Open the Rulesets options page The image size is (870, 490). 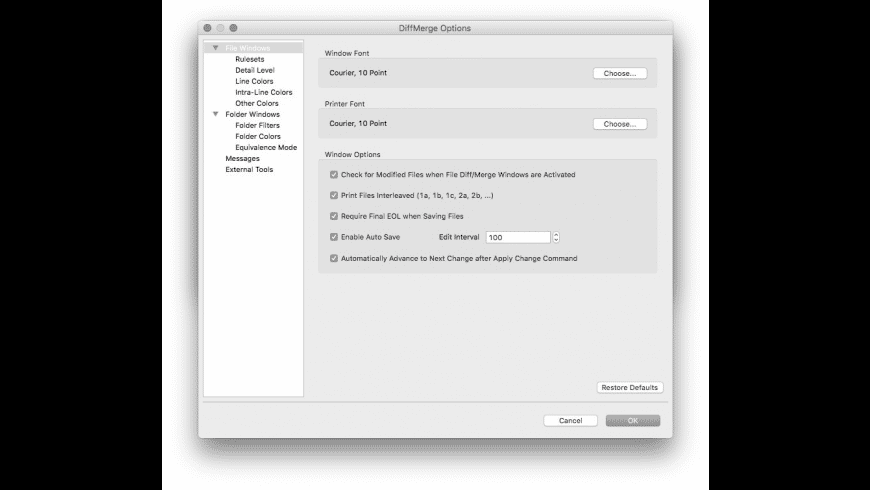point(250,59)
